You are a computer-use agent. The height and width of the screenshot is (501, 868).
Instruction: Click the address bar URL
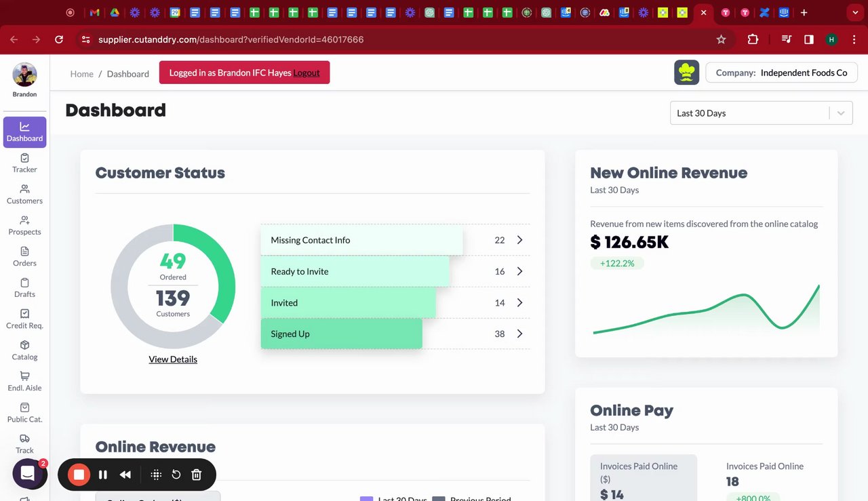tap(231, 39)
